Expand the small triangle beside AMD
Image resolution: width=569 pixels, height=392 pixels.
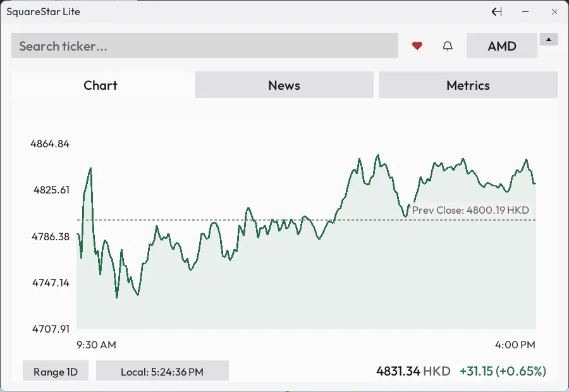point(549,39)
